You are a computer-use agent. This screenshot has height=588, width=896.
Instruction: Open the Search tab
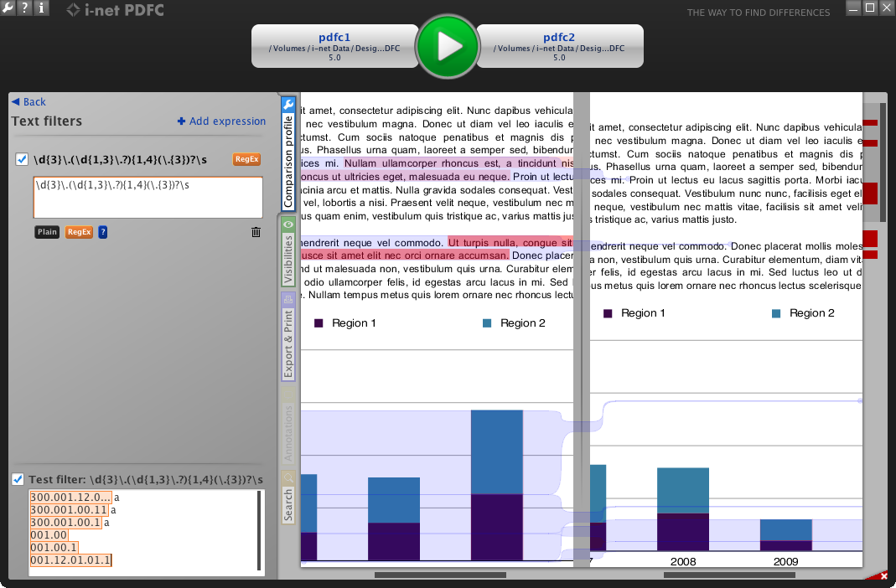pos(288,498)
